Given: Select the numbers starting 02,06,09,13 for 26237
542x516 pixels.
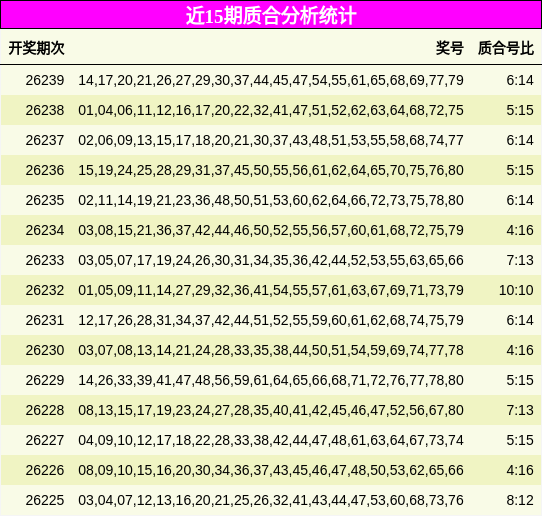Looking at the screenshot, I should tap(271, 140).
